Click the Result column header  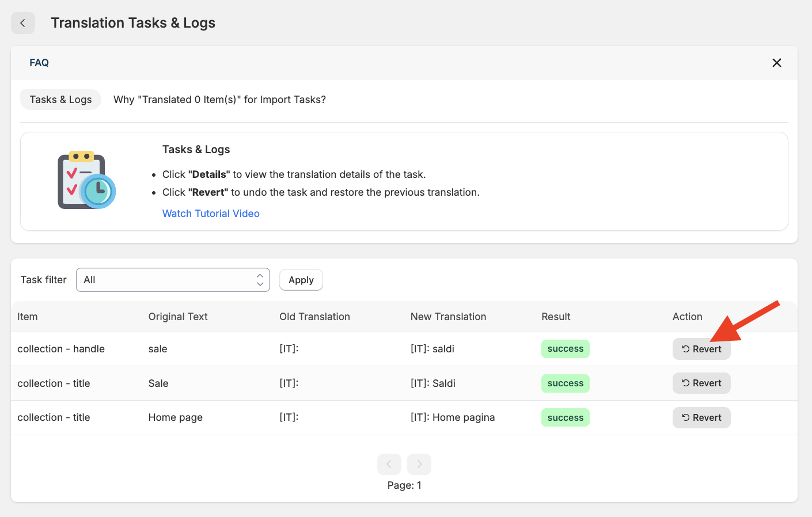click(x=556, y=317)
